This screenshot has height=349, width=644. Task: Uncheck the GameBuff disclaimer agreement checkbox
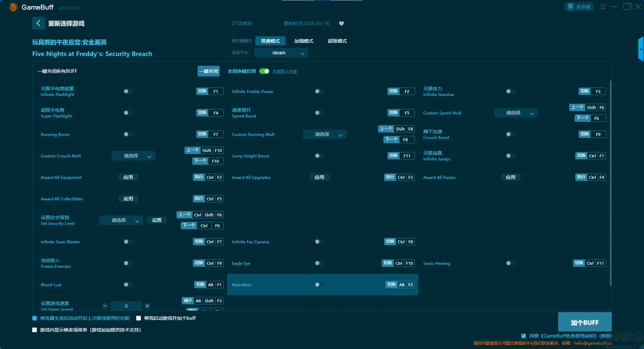click(x=524, y=336)
